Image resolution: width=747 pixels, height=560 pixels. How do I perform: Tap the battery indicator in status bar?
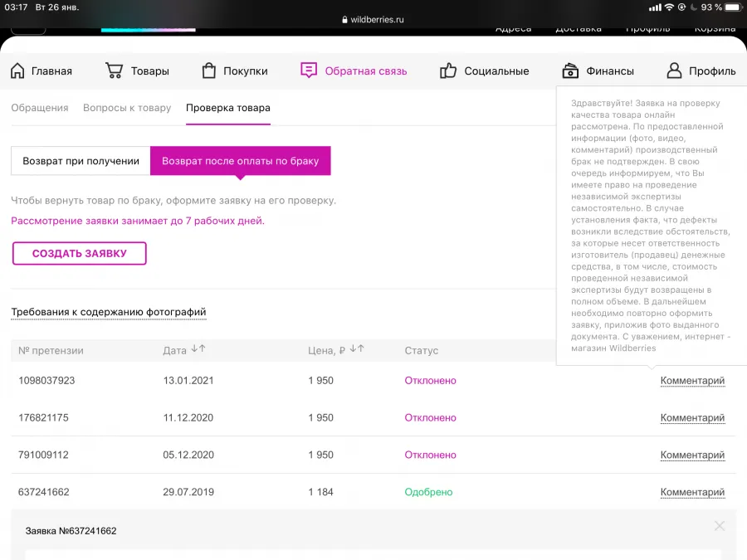[x=733, y=7]
